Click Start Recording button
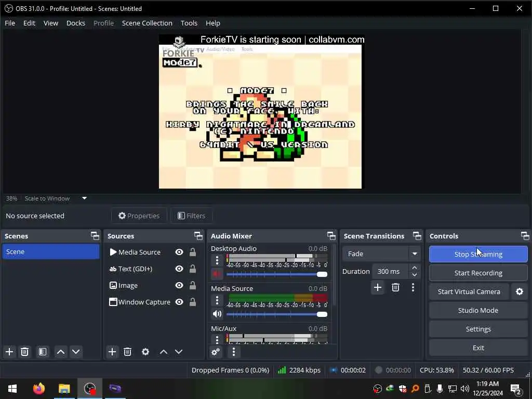The image size is (532, 399). 478,273
